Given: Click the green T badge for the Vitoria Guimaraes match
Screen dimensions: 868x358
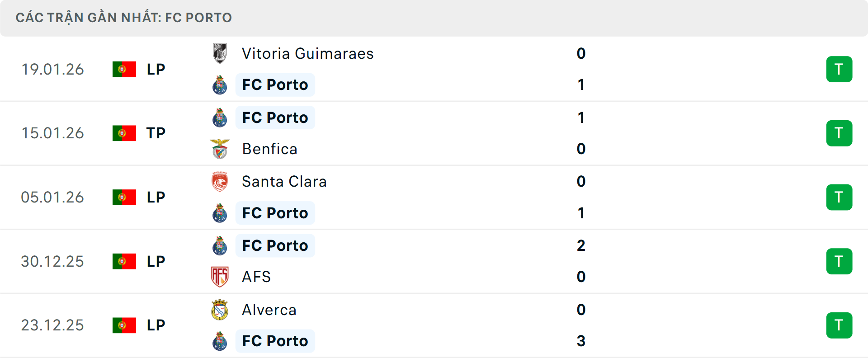Looking at the screenshot, I should (840, 69).
